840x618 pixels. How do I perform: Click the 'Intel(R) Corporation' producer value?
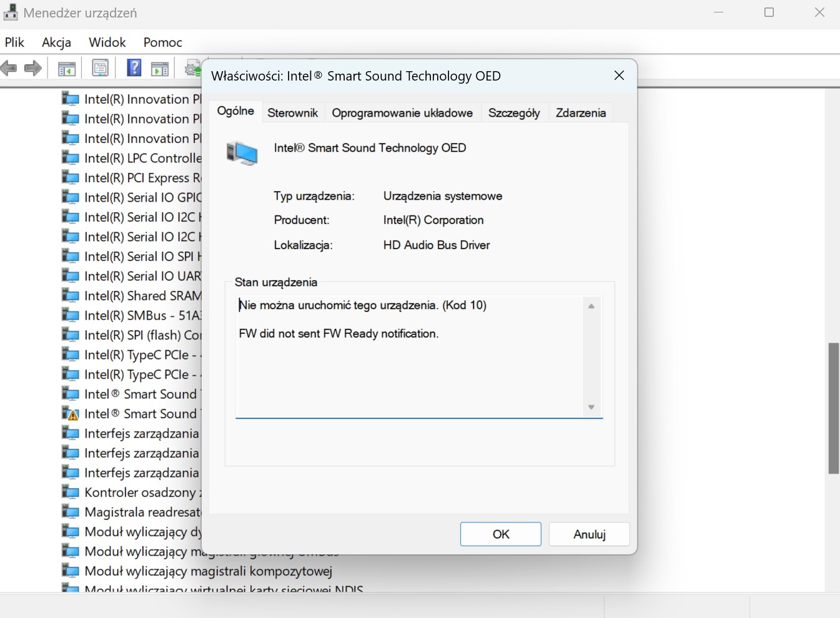(433, 220)
